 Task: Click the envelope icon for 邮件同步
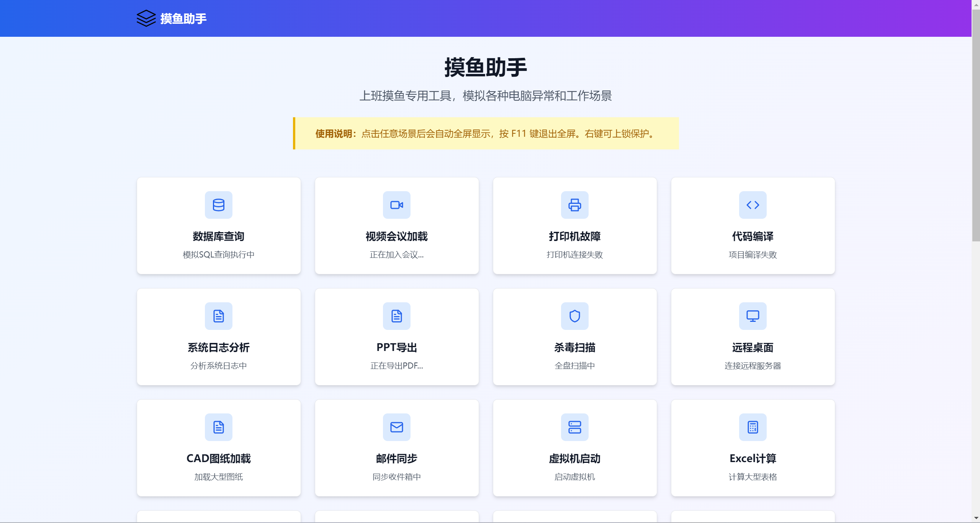[x=396, y=427]
